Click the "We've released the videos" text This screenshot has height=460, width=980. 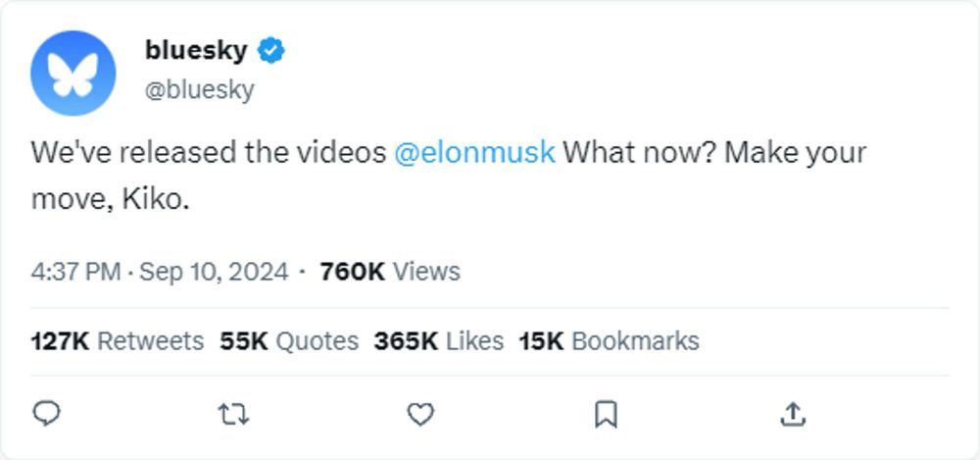click(208, 153)
